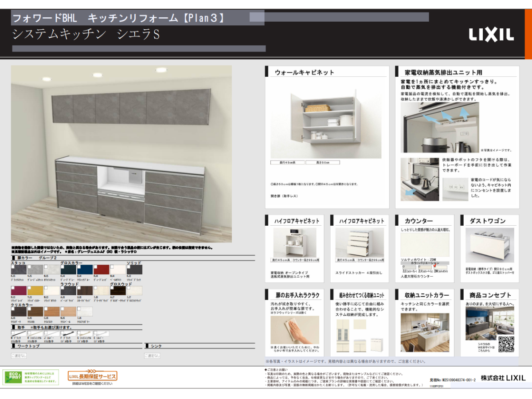Viewport: 532px width, 399px height.
Task: Check the box for the shine nickel slim handle
Action: coord(30,332)
